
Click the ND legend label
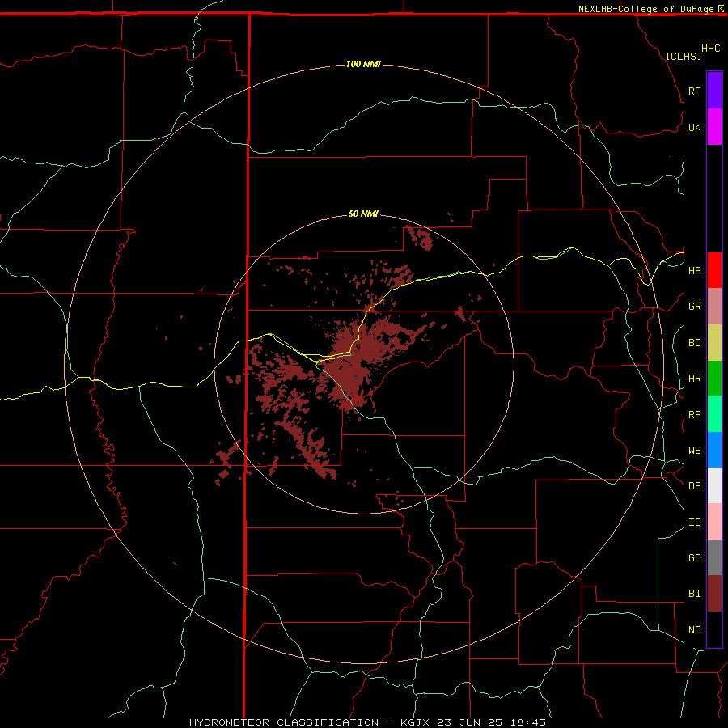pyautogui.click(x=694, y=630)
